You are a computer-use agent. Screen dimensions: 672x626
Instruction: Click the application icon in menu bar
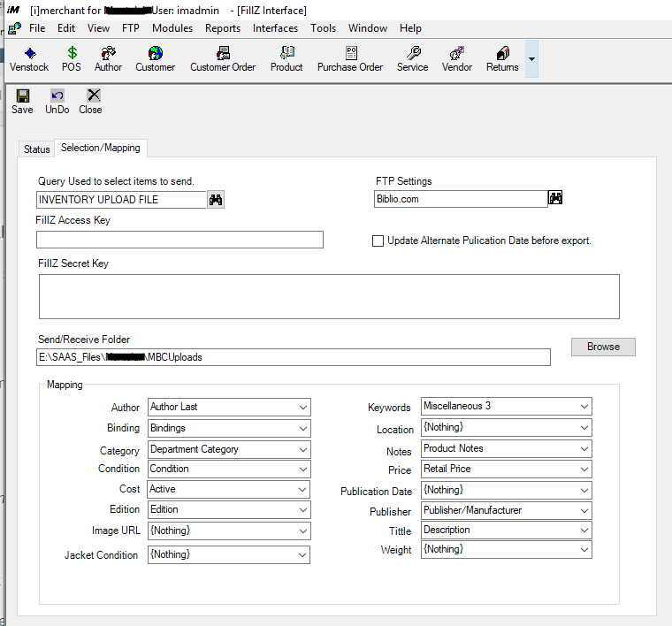[x=14, y=28]
